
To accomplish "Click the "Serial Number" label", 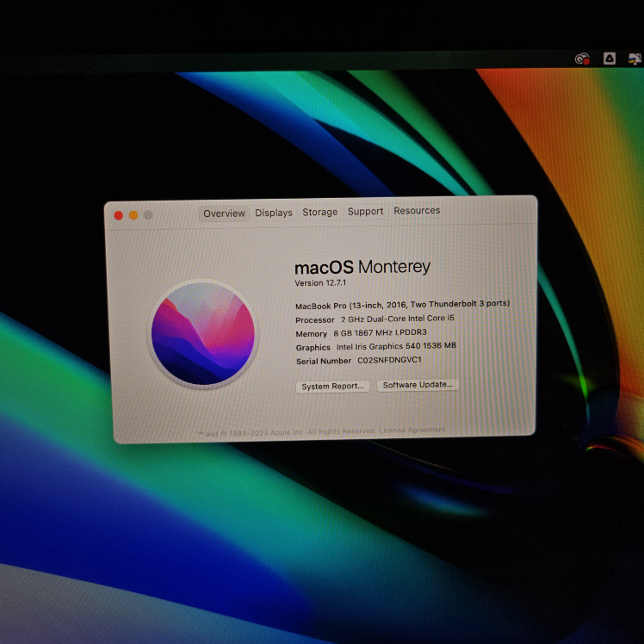I will coord(324,362).
